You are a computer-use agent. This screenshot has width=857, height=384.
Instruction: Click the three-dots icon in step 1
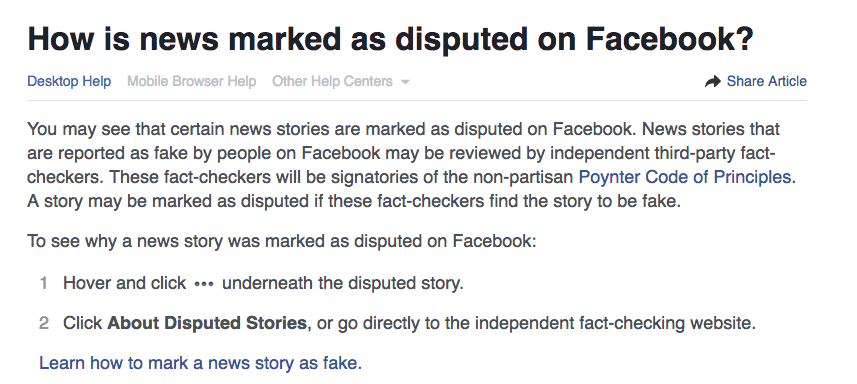tap(204, 285)
